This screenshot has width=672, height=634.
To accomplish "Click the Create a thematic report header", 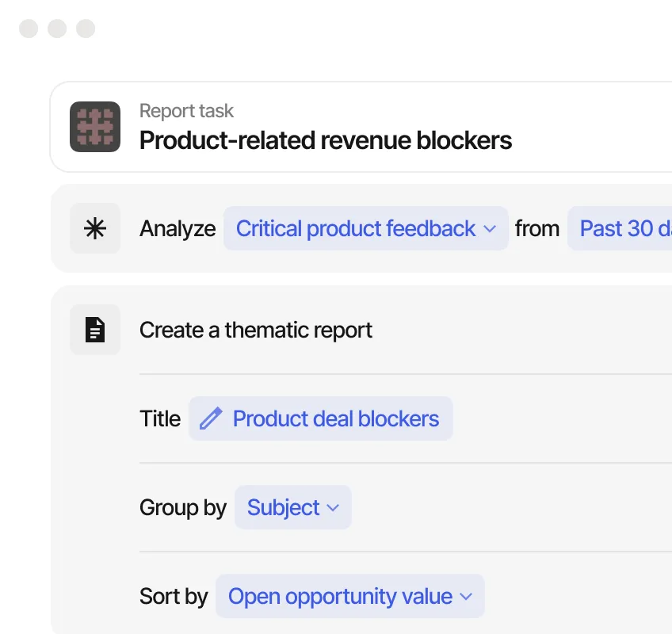I will pos(256,330).
